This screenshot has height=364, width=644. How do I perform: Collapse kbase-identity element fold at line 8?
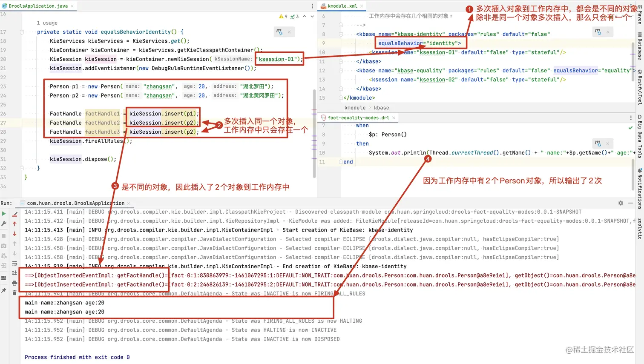(x=341, y=34)
